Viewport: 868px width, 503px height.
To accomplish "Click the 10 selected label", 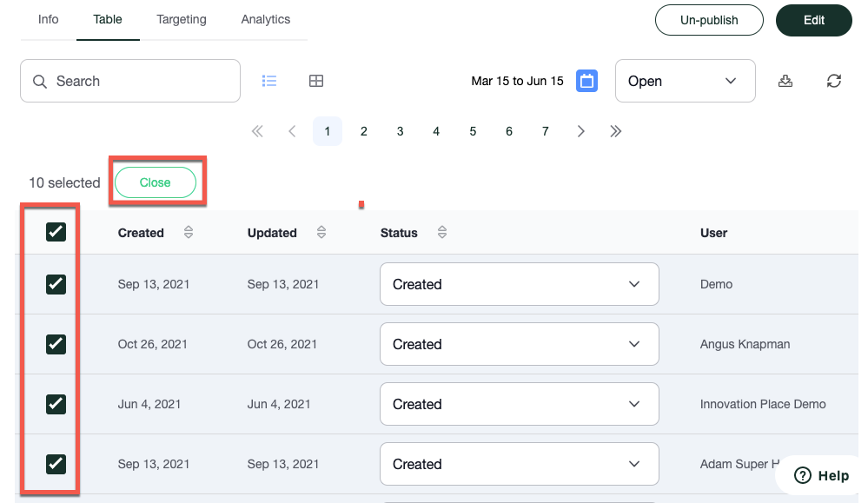I will click(64, 182).
